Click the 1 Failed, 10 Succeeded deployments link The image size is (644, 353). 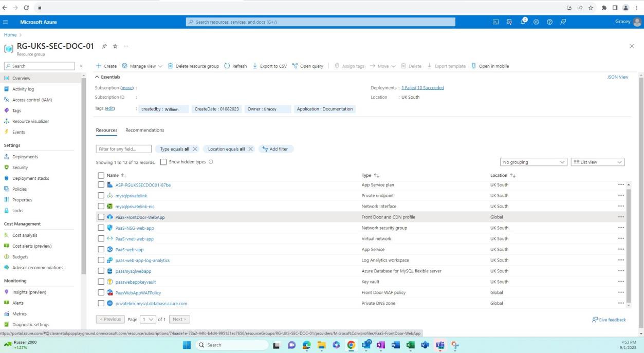click(422, 87)
